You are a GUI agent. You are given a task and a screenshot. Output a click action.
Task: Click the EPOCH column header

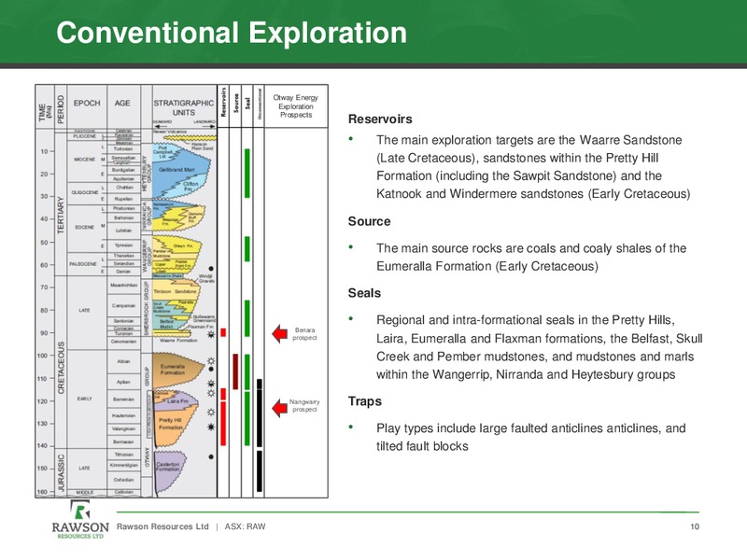pos(87,103)
